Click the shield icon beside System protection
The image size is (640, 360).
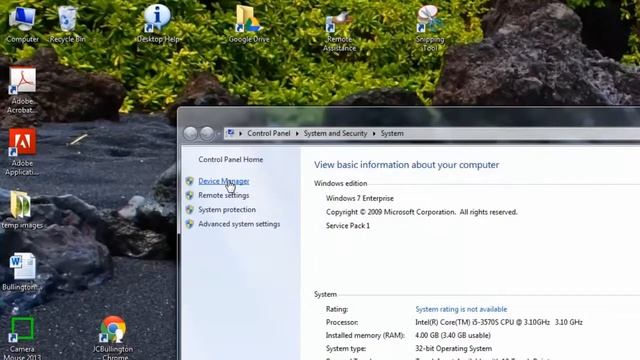pyautogui.click(x=189, y=210)
